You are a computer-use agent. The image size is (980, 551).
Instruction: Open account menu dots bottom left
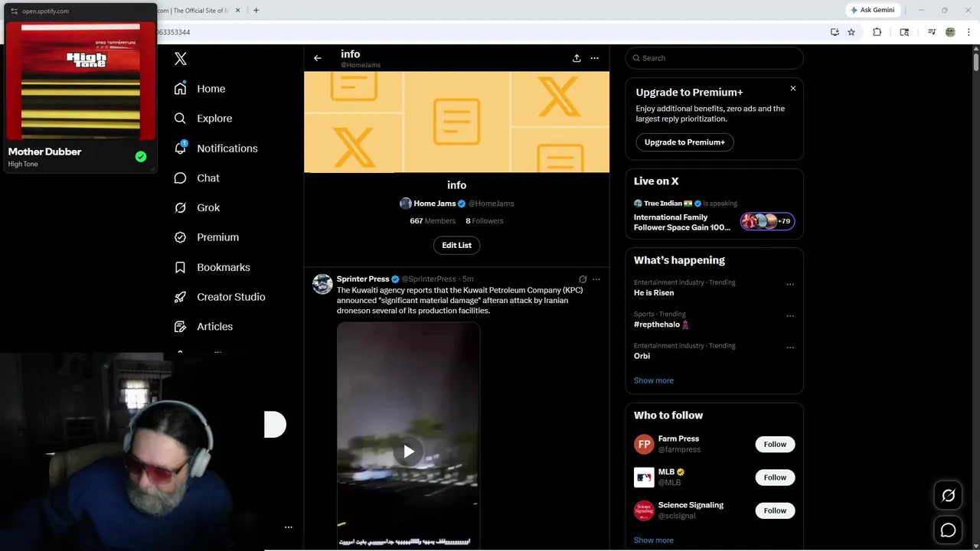pyautogui.click(x=289, y=527)
